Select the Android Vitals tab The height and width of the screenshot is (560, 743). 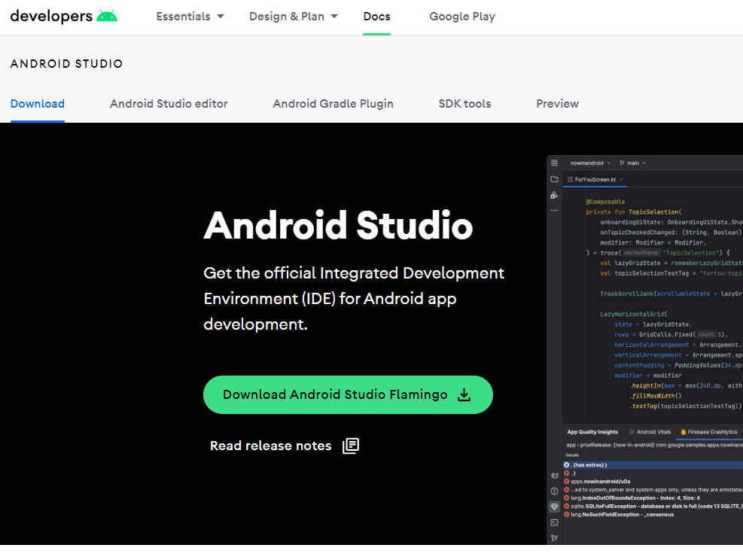point(654,431)
